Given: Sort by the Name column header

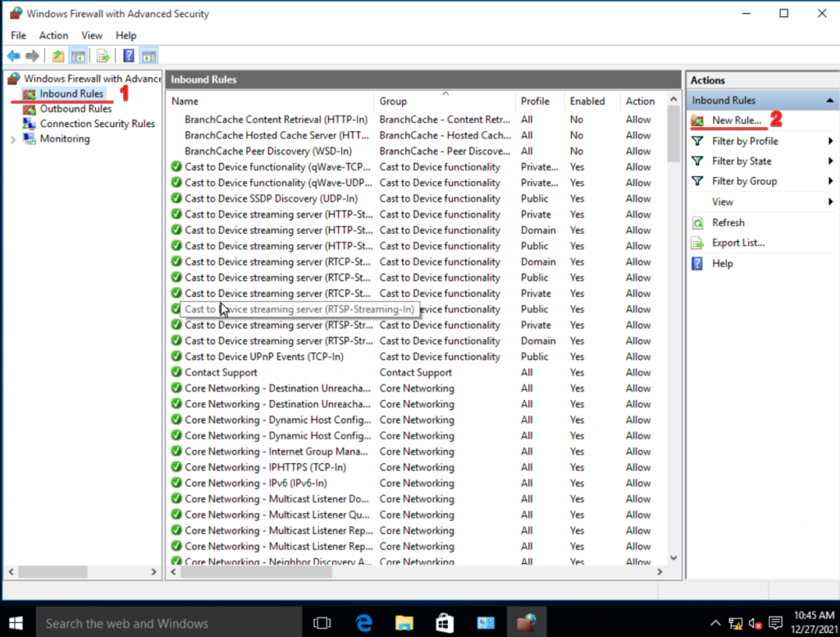Looking at the screenshot, I should (x=271, y=101).
